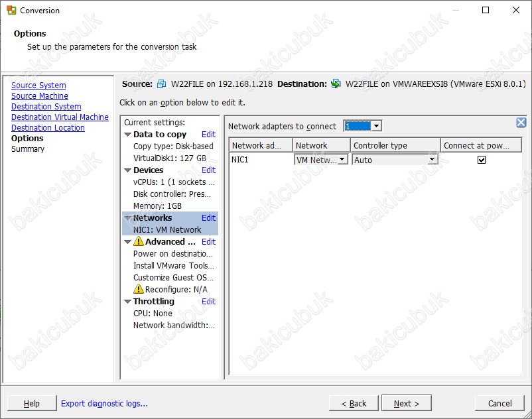
Task: Edit the Data to copy settings
Action: 208,134
